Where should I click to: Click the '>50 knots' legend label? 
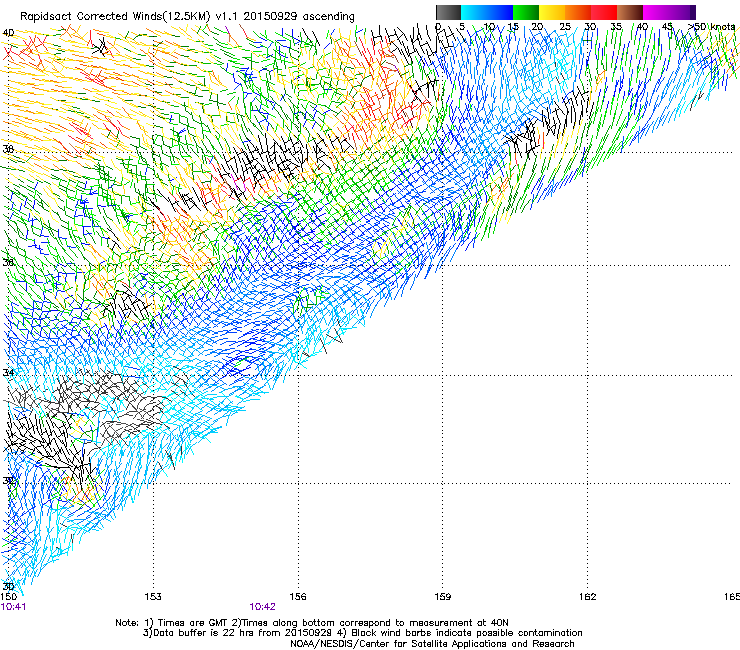point(711,27)
